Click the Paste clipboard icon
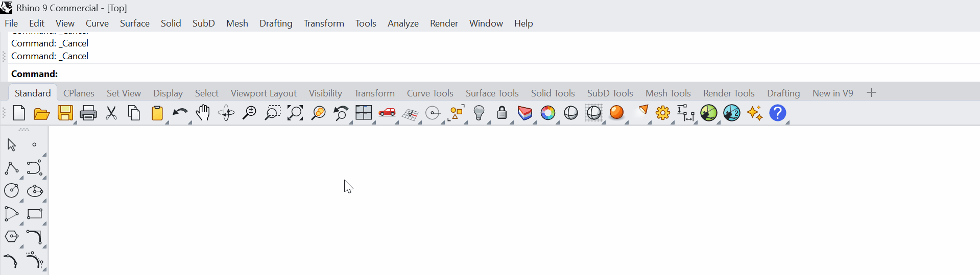This screenshot has height=275, width=980. (x=157, y=113)
